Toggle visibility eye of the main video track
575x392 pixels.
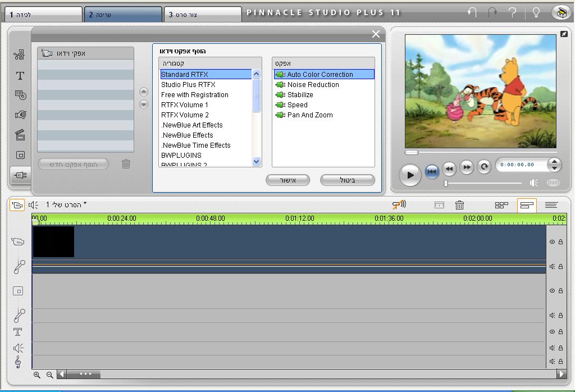(553, 241)
